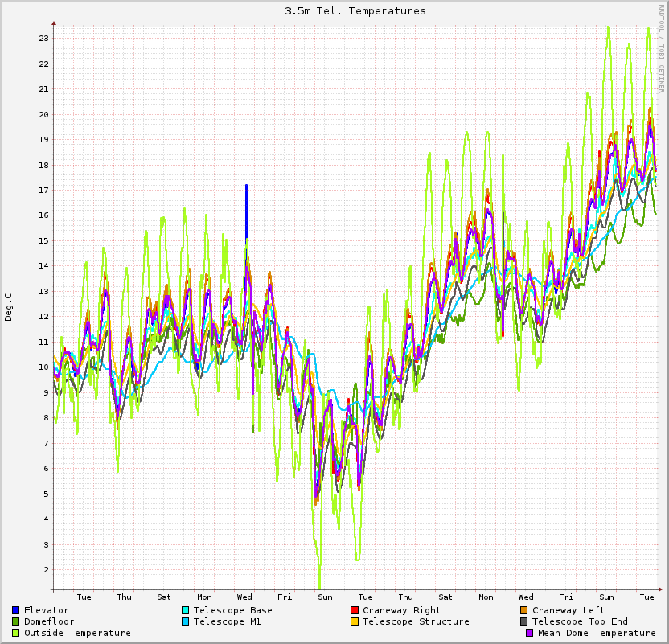
Task: Select the "Mean Dome Temperature" legend text
Action: coord(597,633)
